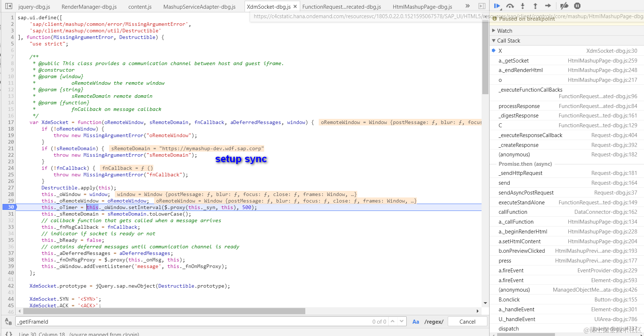The image size is (644, 336).
Task: Select the _createResponse stack frame
Action: coord(567,145)
